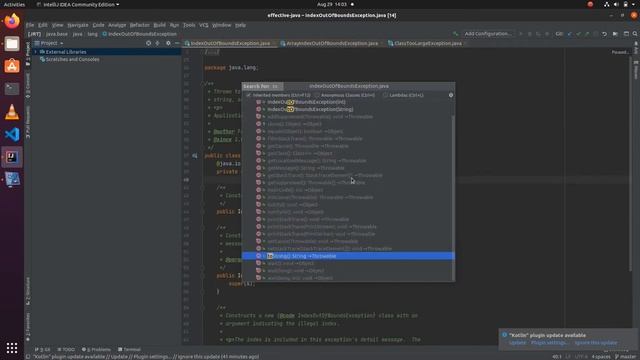The image size is (640, 360).
Task: Click the locate-file target icon in the Project panel
Action: click(x=149, y=43)
